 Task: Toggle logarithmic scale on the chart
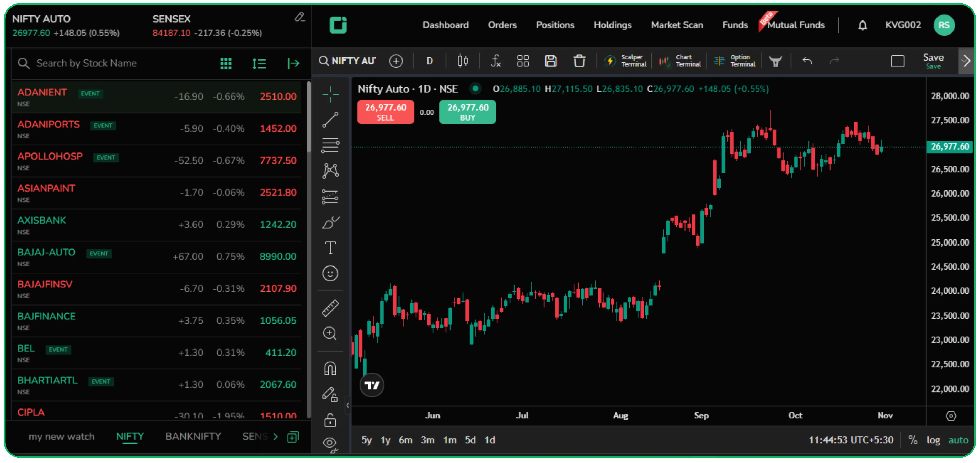(x=934, y=440)
